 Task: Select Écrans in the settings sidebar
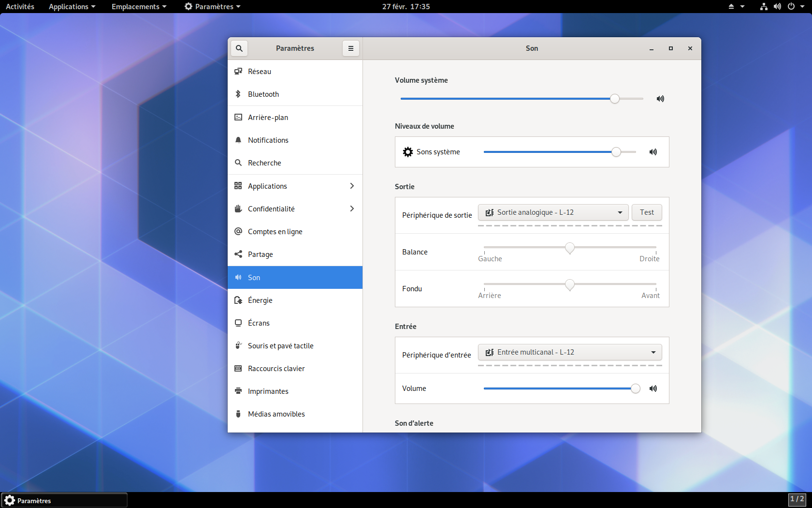coord(295,323)
